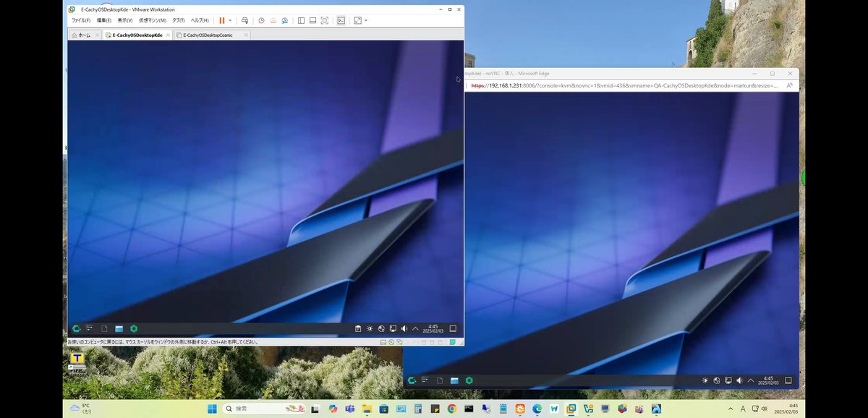
Task: Click the Windows taskbar 検索 search box
Action: 264,409
